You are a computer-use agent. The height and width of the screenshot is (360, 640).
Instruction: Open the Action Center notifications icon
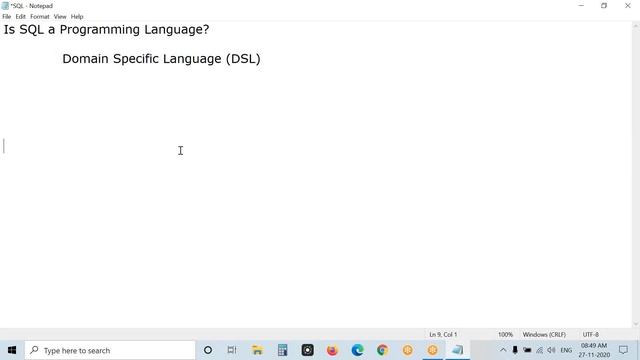(623, 350)
